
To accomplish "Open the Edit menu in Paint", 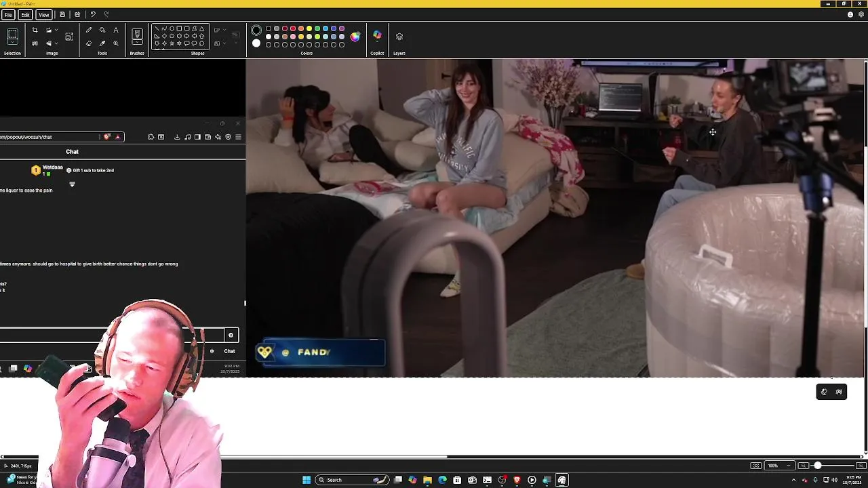I will pyautogui.click(x=25, y=14).
